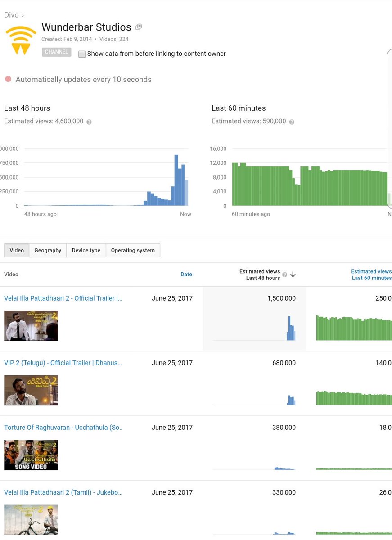Open the Divo breadcrumb link
The width and height of the screenshot is (392, 540).
(x=12, y=15)
